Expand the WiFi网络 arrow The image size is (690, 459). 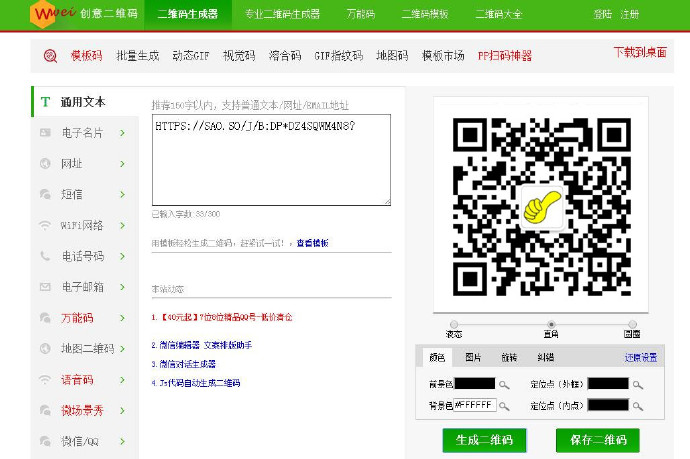coord(122,225)
